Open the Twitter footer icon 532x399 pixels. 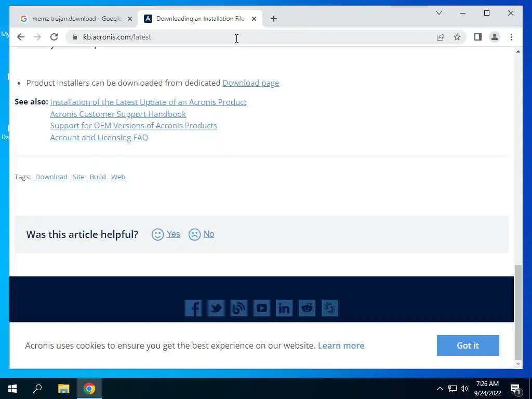point(216,308)
